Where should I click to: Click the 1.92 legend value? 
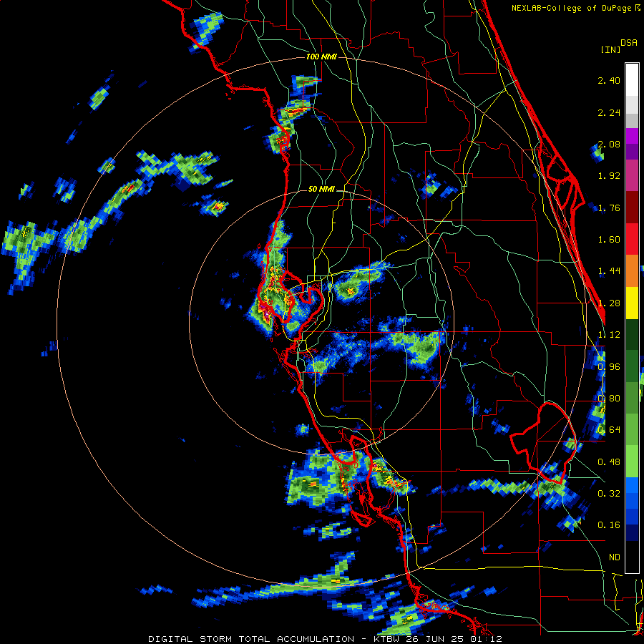[609, 176]
